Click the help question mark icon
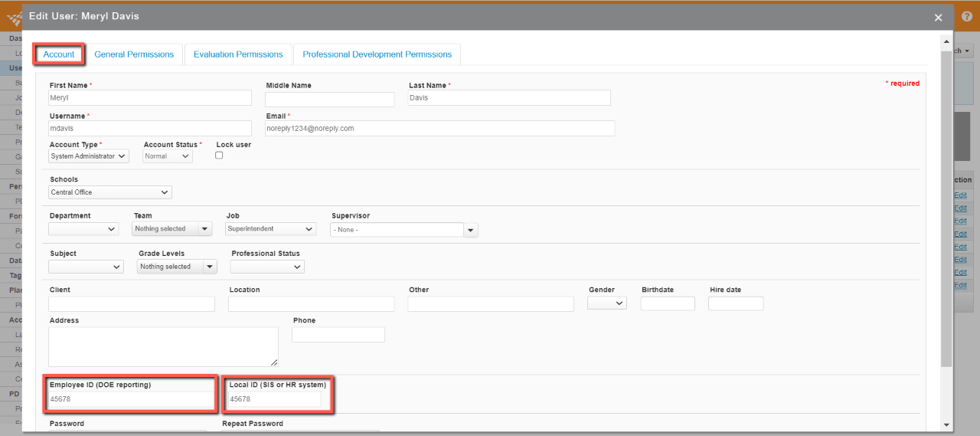Image resolution: width=980 pixels, height=436 pixels. tap(966, 16)
